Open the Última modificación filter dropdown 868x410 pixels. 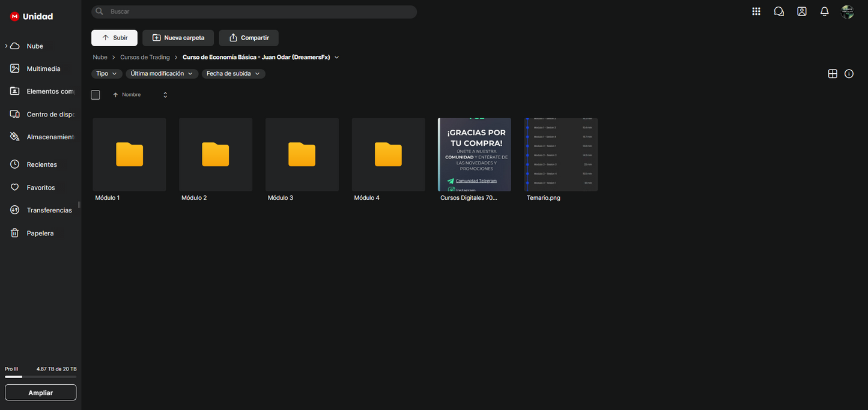click(162, 74)
